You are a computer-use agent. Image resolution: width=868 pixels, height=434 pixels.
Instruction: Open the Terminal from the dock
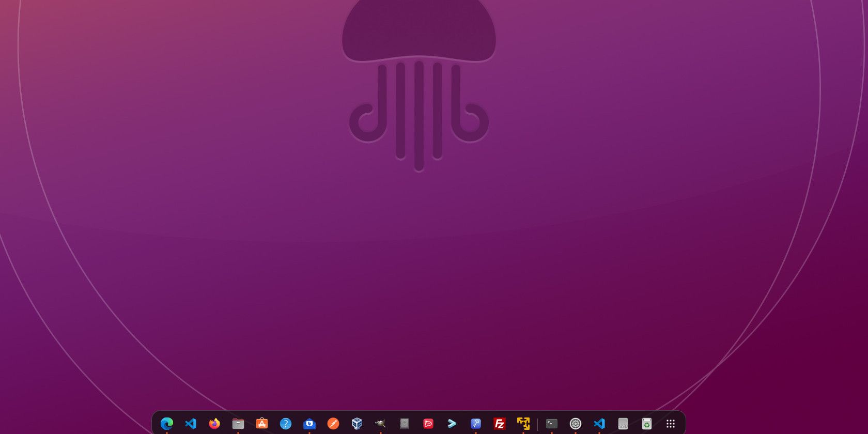(x=552, y=424)
